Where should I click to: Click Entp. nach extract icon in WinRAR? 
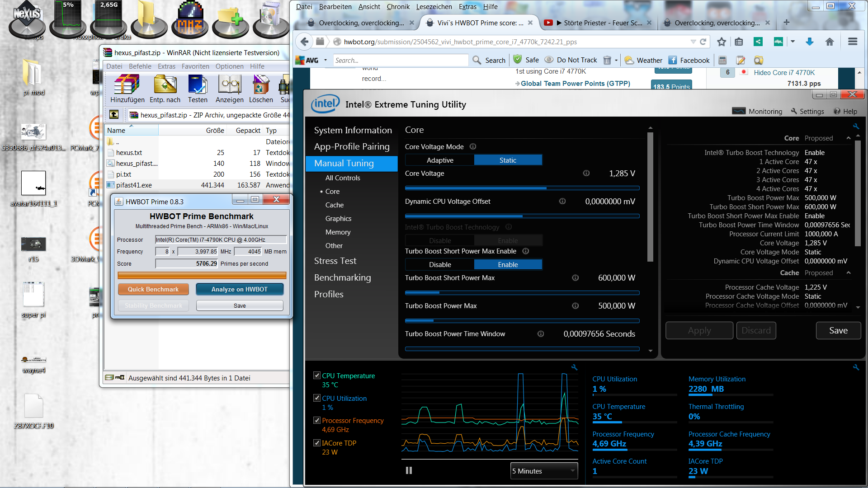[x=165, y=89]
